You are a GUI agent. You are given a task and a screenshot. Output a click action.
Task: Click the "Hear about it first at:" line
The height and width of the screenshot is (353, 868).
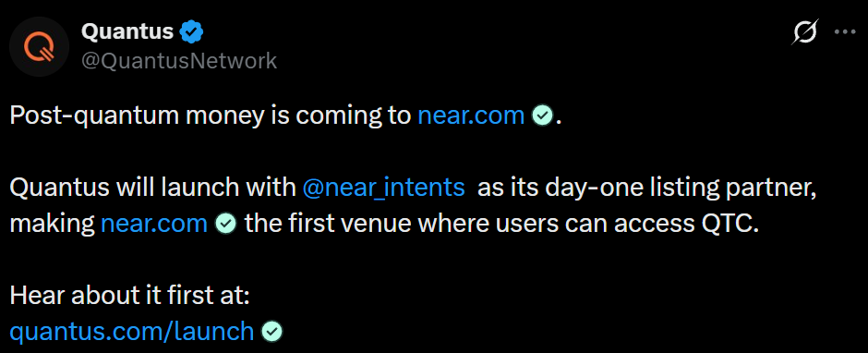coord(130,296)
